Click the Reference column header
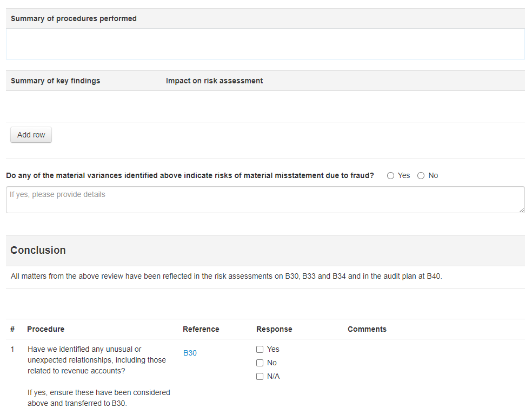Image resolution: width=532 pixels, height=414 pixels. pyautogui.click(x=201, y=329)
